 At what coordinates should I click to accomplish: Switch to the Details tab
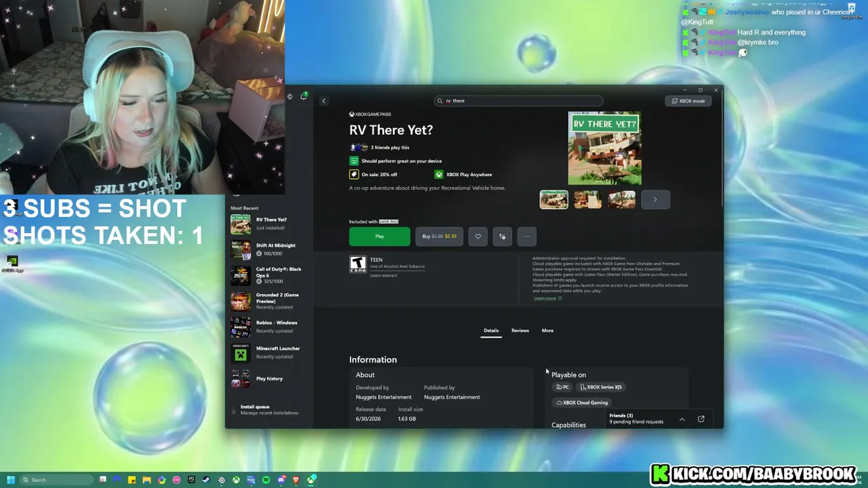pyautogui.click(x=491, y=331)
